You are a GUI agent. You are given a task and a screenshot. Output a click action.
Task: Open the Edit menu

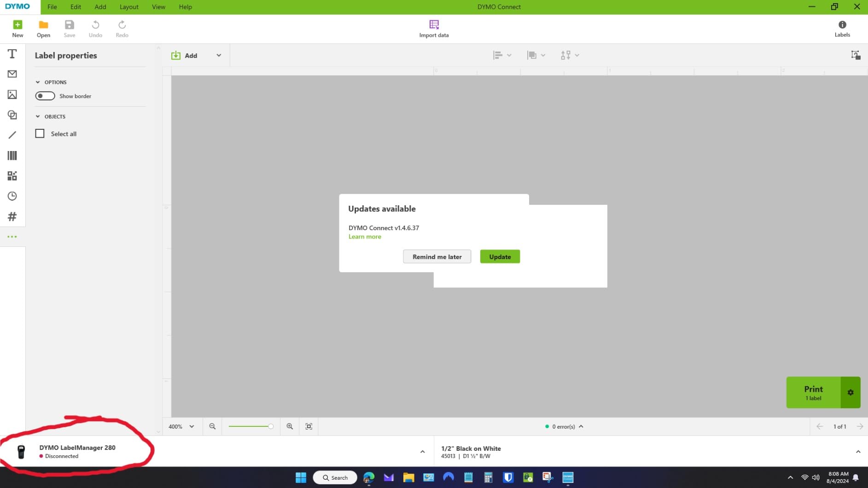[76, 7]
